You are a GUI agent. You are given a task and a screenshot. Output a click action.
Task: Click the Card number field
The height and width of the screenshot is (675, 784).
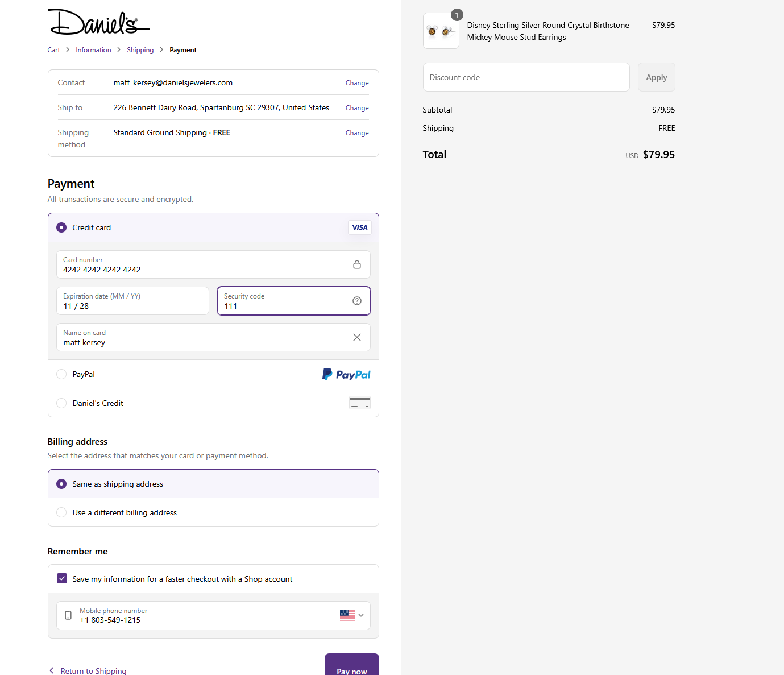pyautogui.click(x=213, y=264)
